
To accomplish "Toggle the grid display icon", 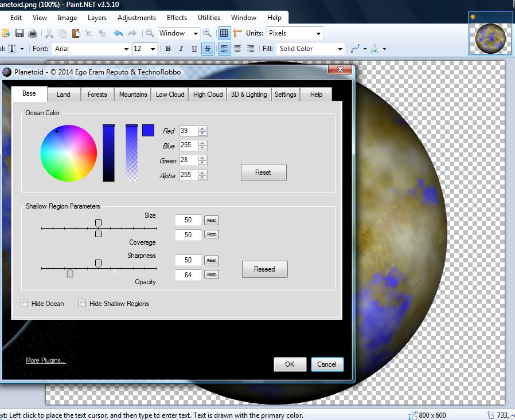I will click(x=224, y=33).
